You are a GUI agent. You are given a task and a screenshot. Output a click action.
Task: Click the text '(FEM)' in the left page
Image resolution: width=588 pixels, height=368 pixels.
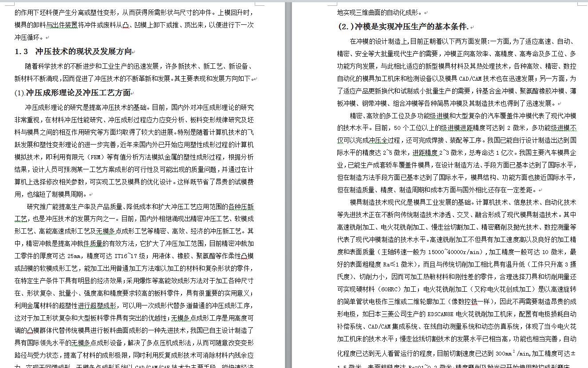pos(95,157)
